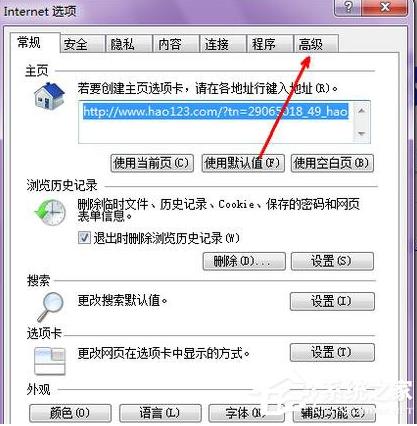This screenshot has width=417, height=426.
Task: Click the homepage list scroll up arrow
Action: pyautogui.click(x=362, y=110)
